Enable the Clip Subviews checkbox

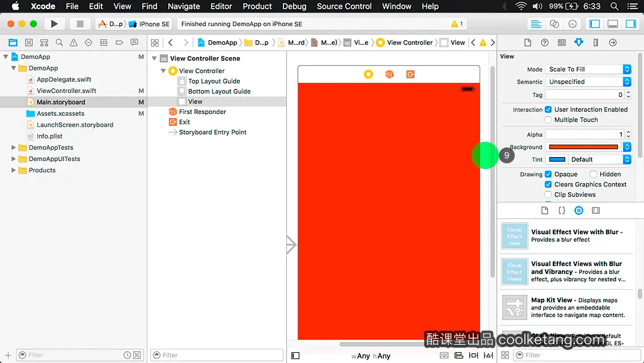pyautogui.click(x=548, y=195)
